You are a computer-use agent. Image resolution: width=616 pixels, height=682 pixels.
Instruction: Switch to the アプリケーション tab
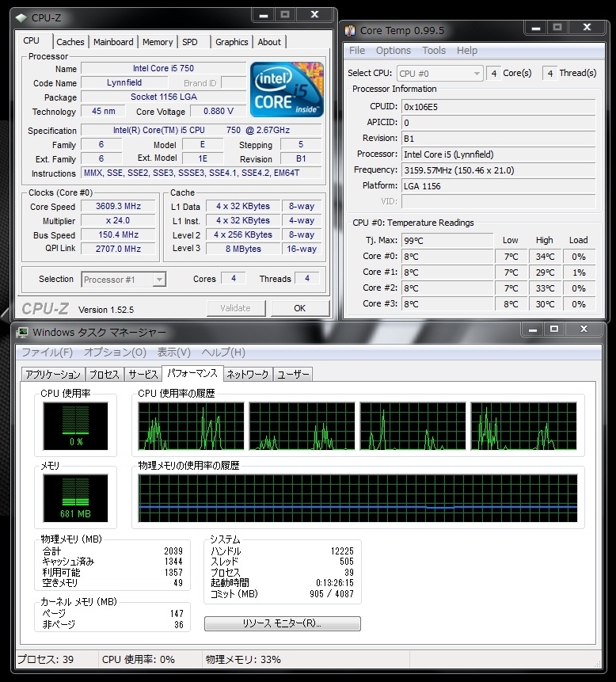pyautogui.click(x=53, y=375)
